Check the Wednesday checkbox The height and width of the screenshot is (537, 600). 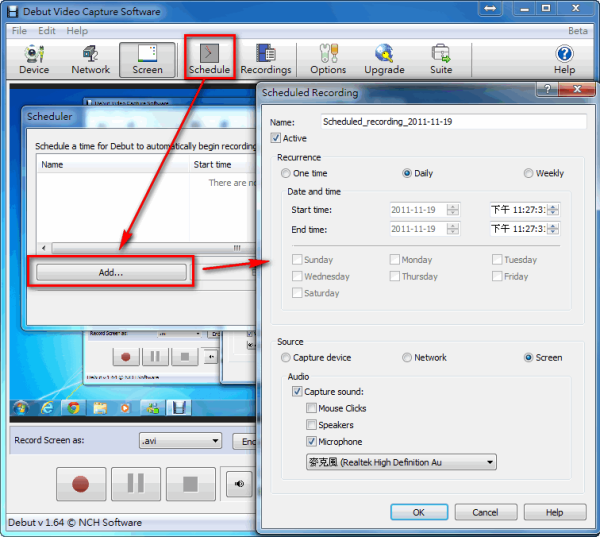coord(297,276)
